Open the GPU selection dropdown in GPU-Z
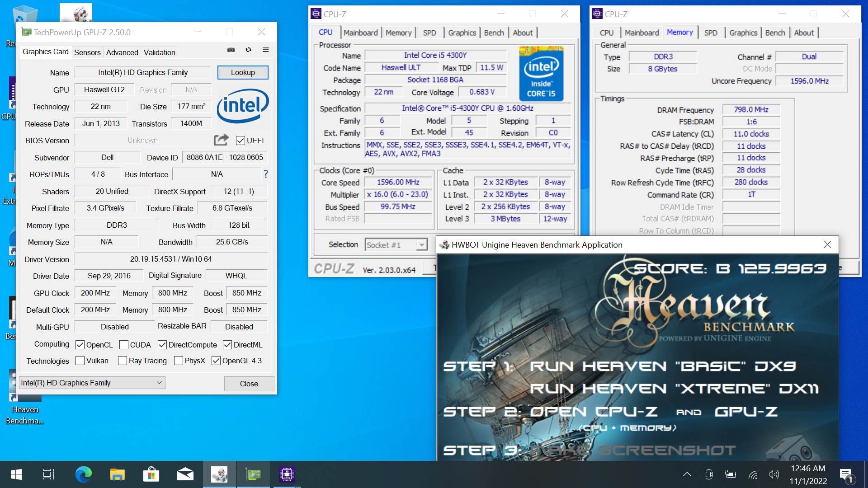Image resolution: width=868 pixels, height=488 pixels. pyautogui.click(x=92, y=383)
